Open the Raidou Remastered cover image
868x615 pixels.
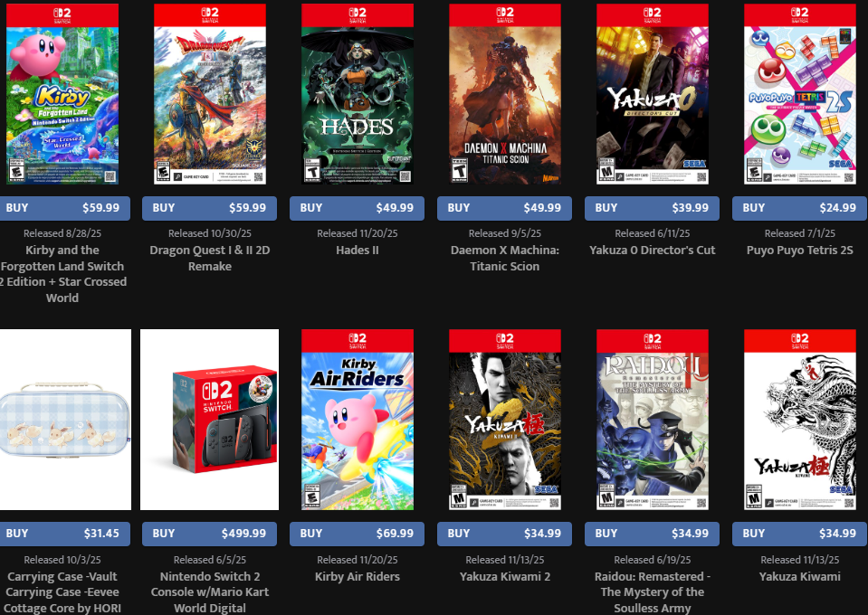click(652, 420)
